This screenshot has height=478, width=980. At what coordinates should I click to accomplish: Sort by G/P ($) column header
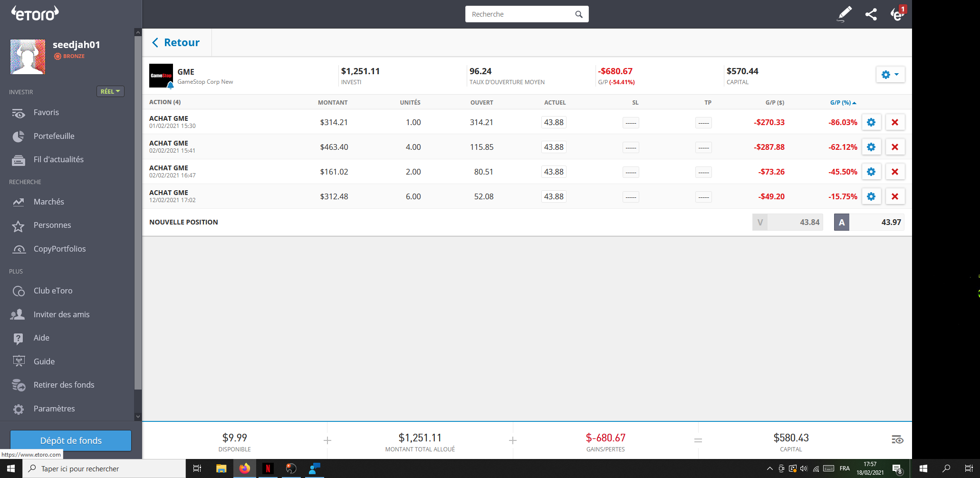pyautogui.click(x=775, y=102)
